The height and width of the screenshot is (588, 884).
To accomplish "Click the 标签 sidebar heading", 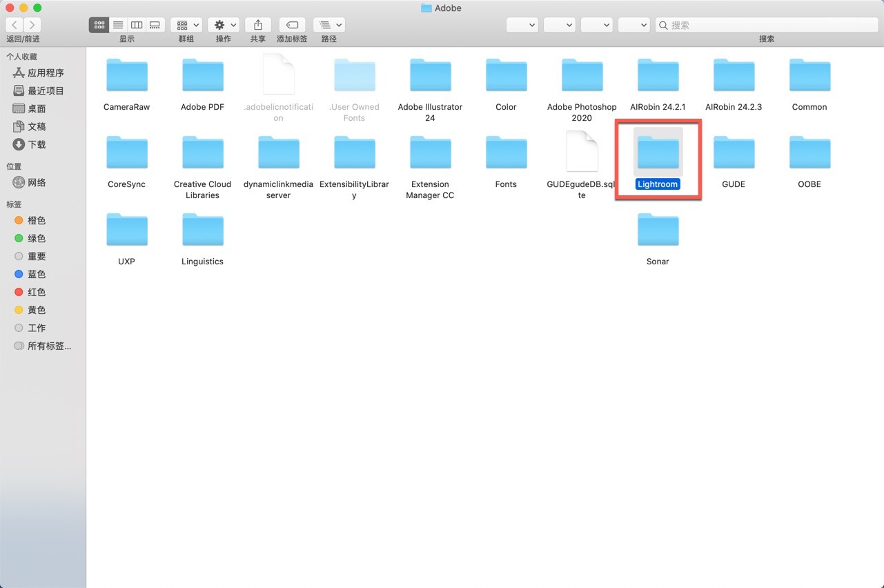I will 14,204.
